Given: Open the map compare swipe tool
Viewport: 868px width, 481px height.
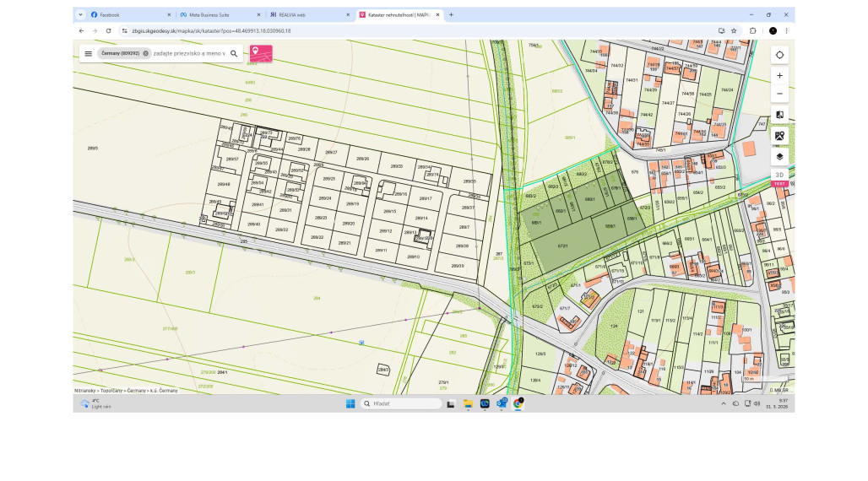Looking at the screenshot, I should point(779,115).
